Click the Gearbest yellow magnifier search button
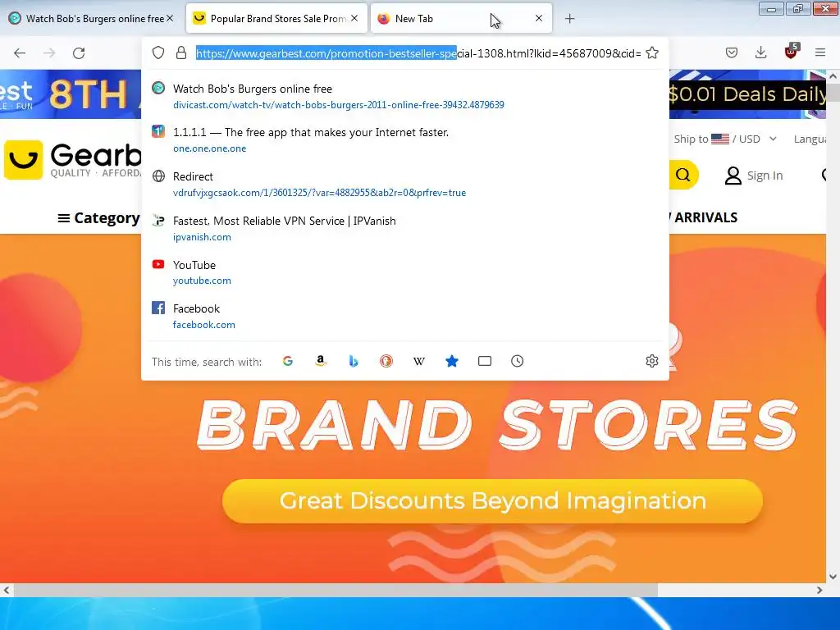Viewport: 840px width, 630px height. click(683, 175)
